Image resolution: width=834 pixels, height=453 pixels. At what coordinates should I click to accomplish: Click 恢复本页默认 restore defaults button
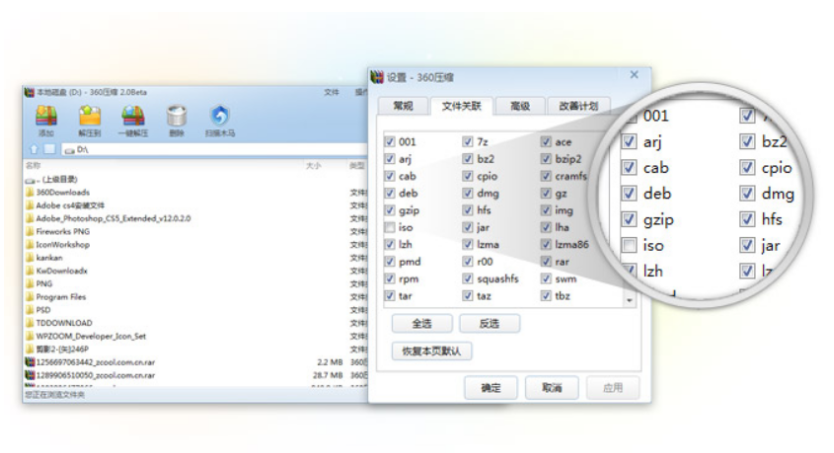(x=431, y=351)
